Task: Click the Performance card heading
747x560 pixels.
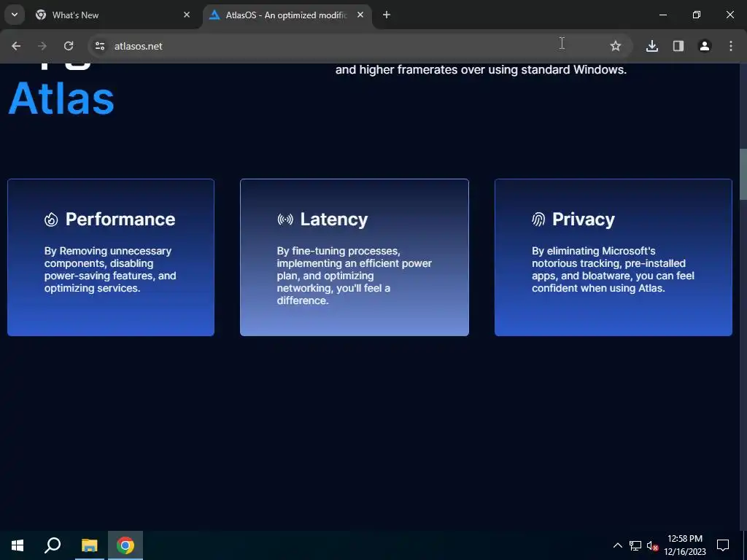Action: (120, 219)
